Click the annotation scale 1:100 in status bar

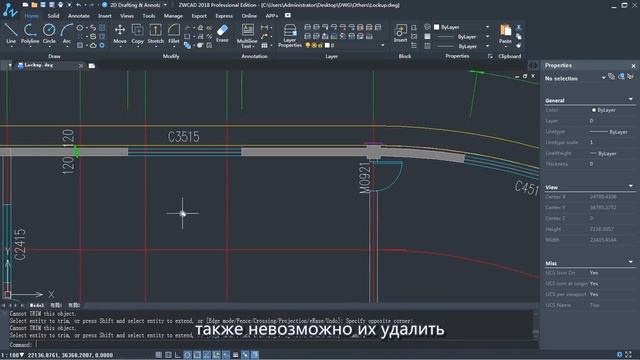(13, 355)
